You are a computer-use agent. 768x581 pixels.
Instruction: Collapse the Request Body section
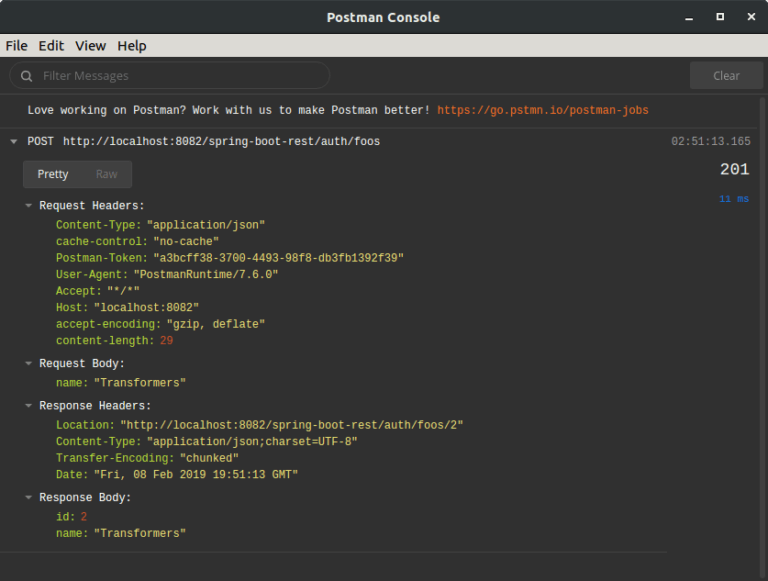click(x=29, y=364)
